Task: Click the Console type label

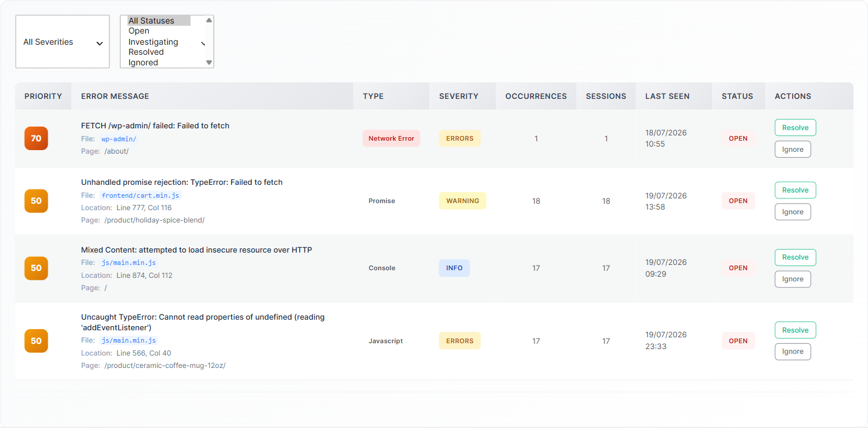Action: (382, 268)
